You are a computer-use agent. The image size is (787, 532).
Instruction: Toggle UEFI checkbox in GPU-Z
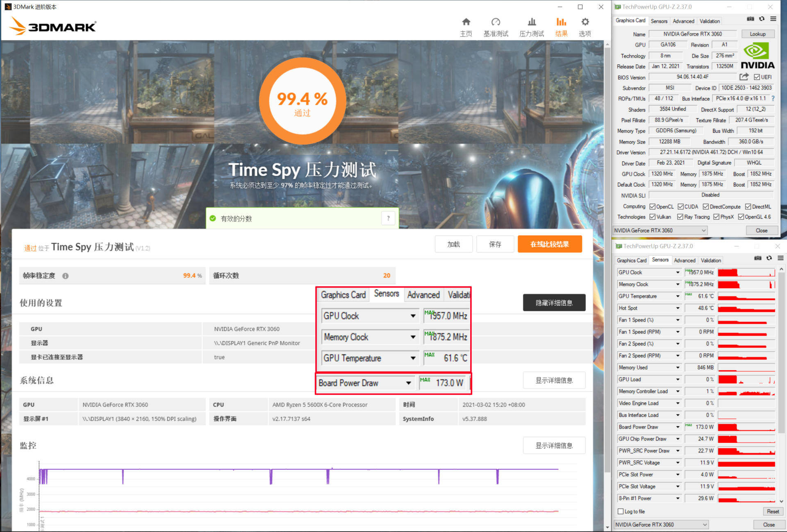(x=757, y=77)
